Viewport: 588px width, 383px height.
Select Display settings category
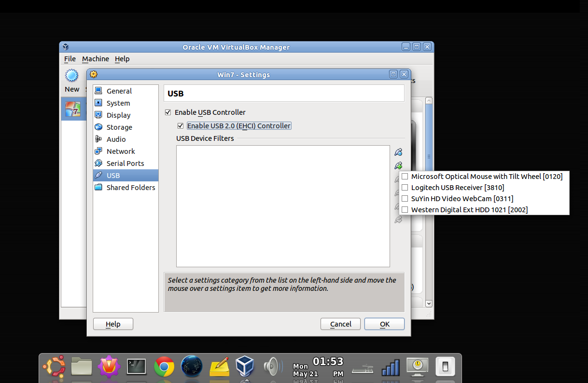coord(126,115)
